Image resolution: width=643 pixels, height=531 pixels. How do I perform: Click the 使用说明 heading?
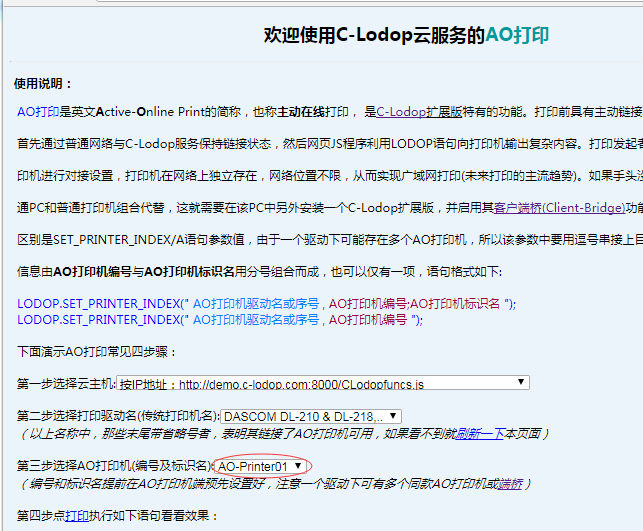point(43,83)
